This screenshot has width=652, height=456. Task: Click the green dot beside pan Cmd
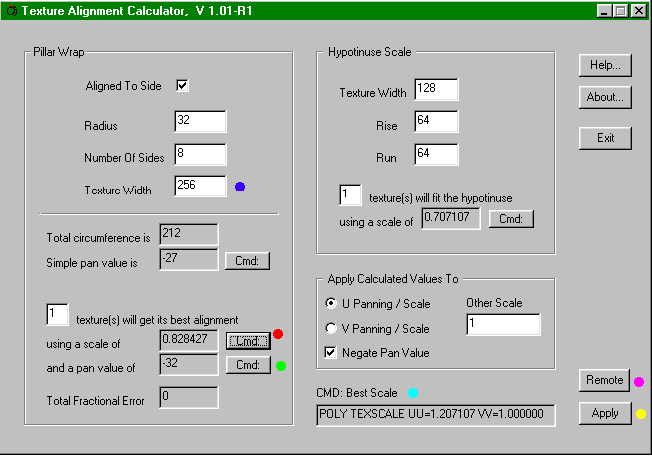point(281,365)
